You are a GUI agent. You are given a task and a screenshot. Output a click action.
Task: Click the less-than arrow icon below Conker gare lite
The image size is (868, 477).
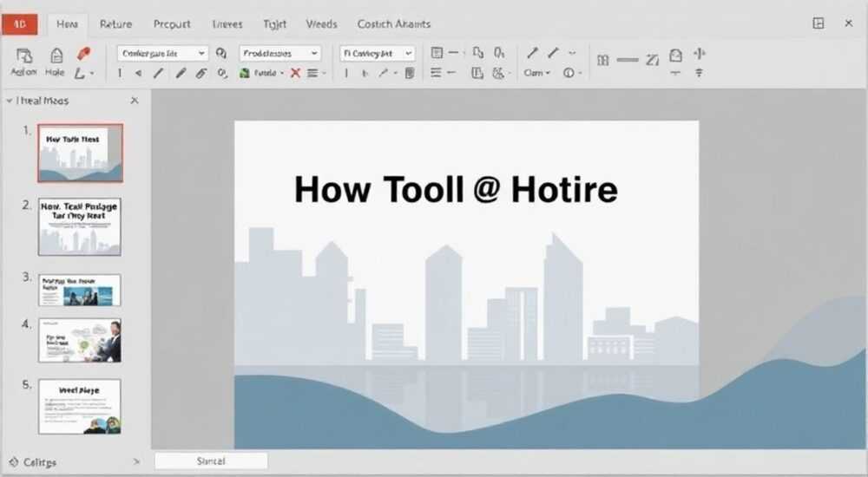(x=138, y=73)
